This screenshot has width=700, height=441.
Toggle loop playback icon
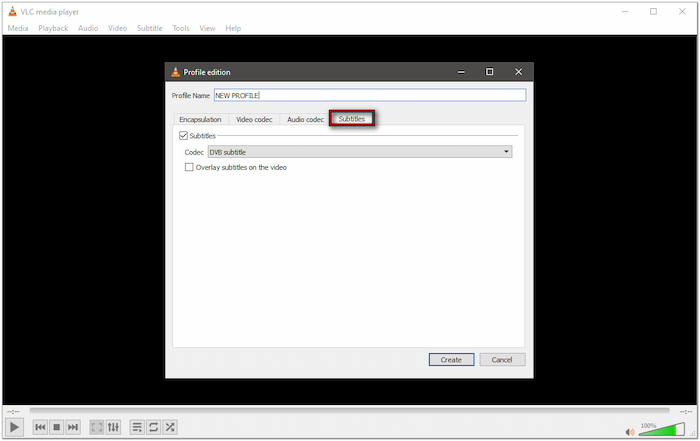click(153, 427)
